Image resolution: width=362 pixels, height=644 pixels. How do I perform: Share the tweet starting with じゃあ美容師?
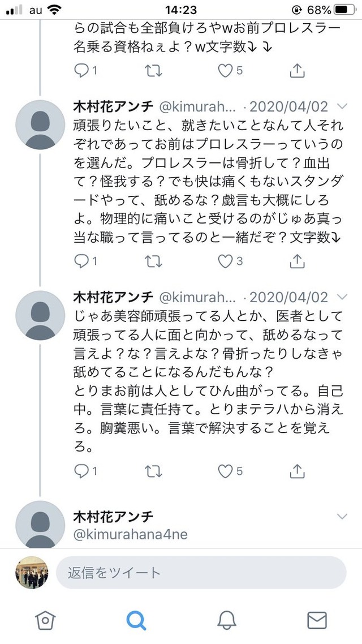(298, 471)
